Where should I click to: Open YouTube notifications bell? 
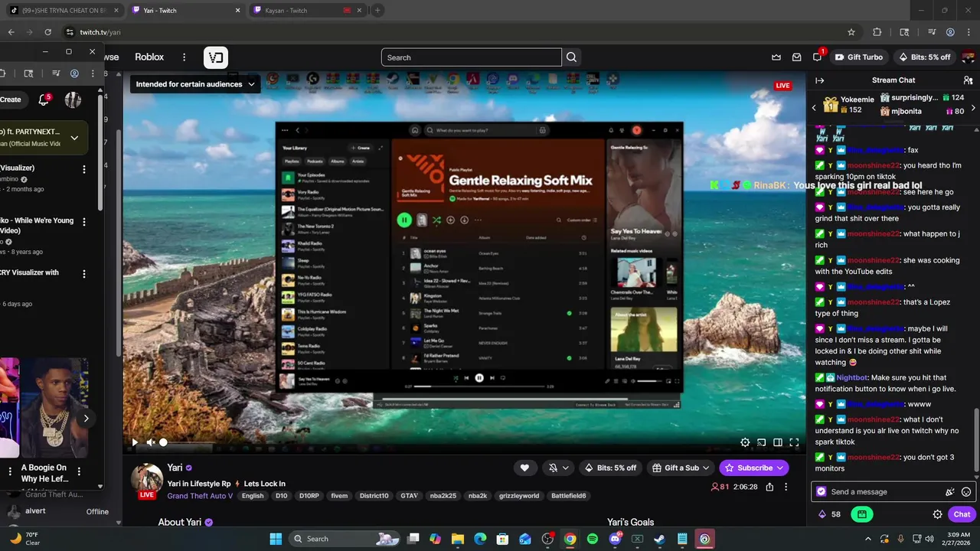click(x=44, y=99)
